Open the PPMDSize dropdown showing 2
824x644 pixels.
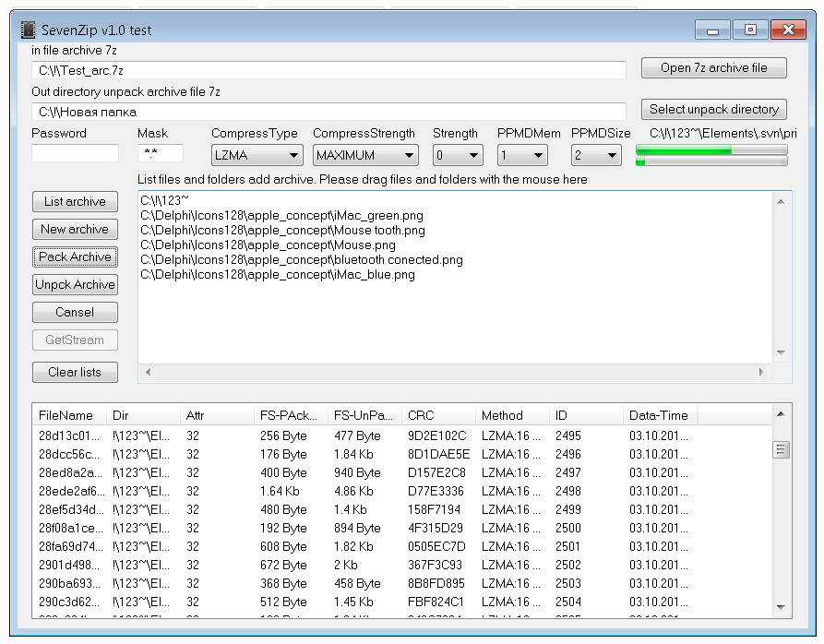coord(596,156)
